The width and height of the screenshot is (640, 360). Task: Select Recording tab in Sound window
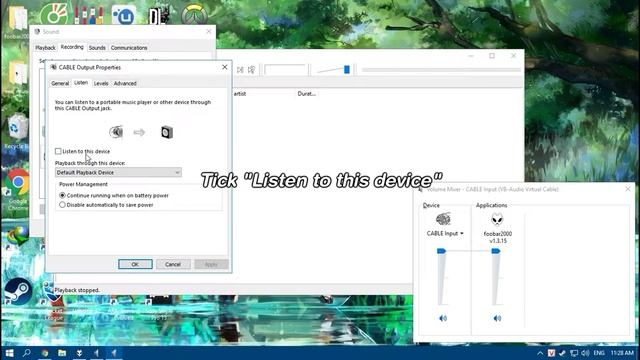(72, 47)
